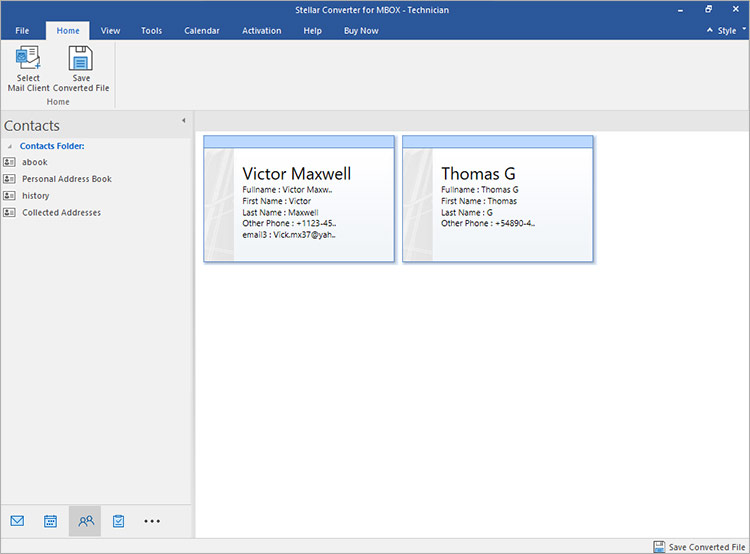The image size is (750, 554).
Task: Select the Thomas G contact card
Action: (498, 199)
